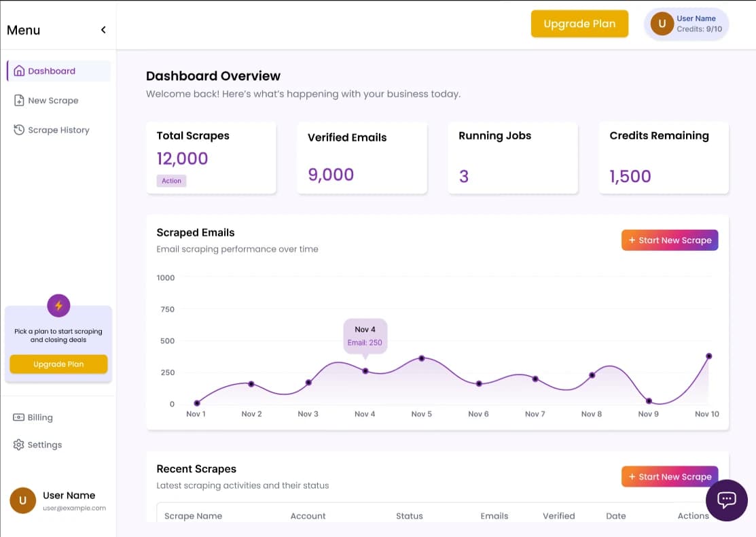The width and height of the screenshot is (756, 537).
Task: Click the sidebar bottom user avatar
Action: click(x=22, y=501)
